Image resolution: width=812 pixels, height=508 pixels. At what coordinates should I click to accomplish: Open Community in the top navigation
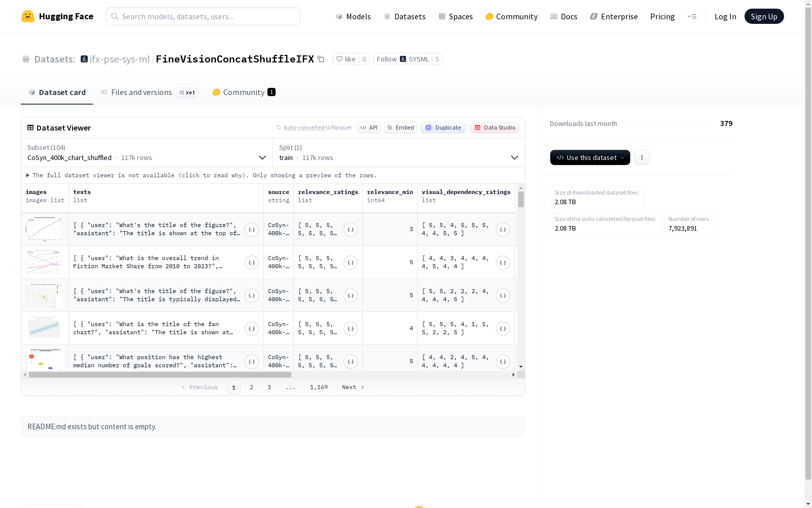[x=512, y=16]
